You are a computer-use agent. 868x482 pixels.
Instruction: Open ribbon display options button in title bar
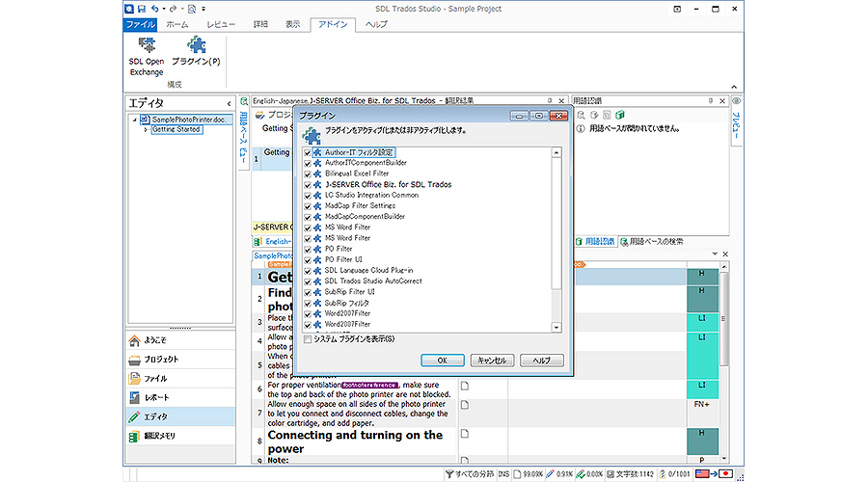[x=677, y=9]
